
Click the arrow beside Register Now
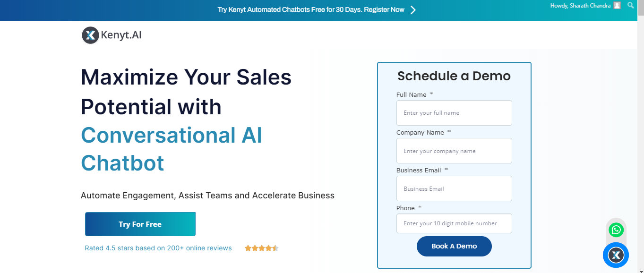point(413,9)
